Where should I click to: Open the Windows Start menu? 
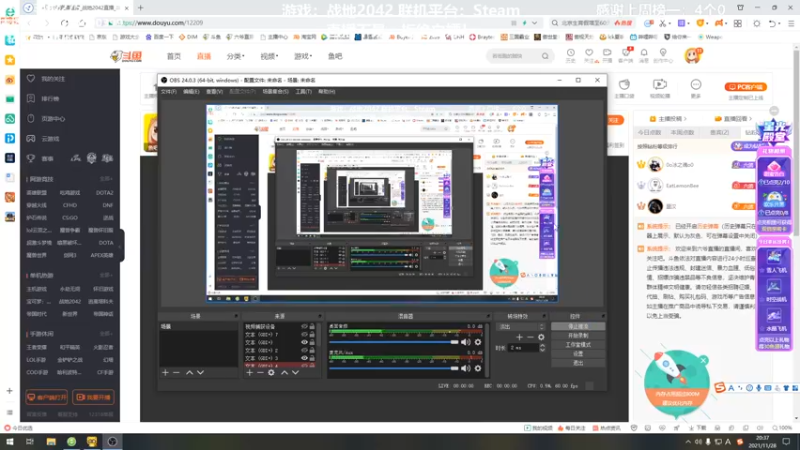10,442
